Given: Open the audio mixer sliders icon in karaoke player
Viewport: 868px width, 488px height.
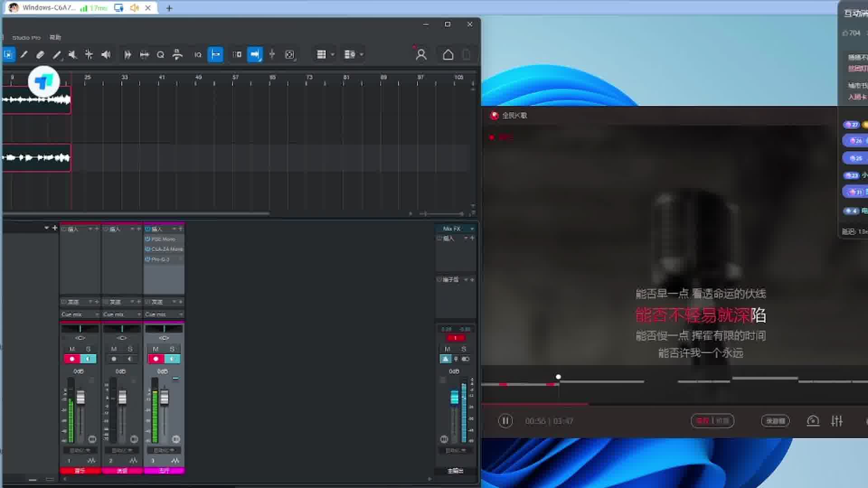Looking at the screenshot, I should coord(837,421).
